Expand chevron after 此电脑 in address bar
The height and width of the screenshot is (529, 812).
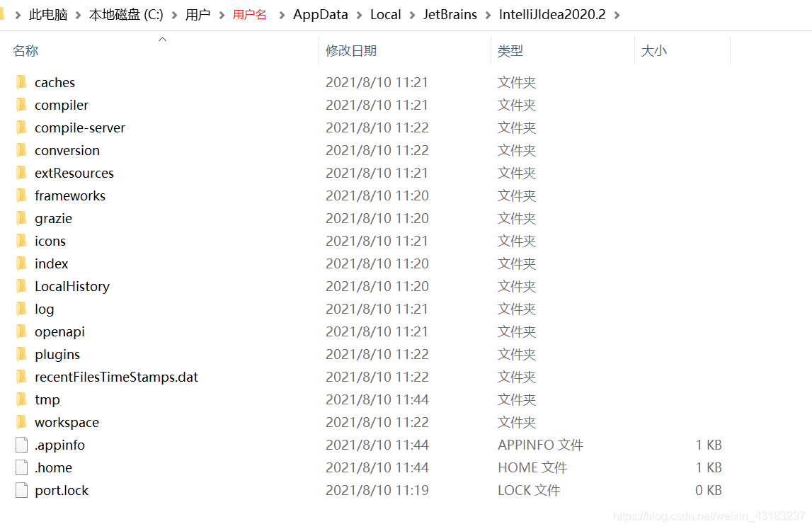(x=78, y=15)
